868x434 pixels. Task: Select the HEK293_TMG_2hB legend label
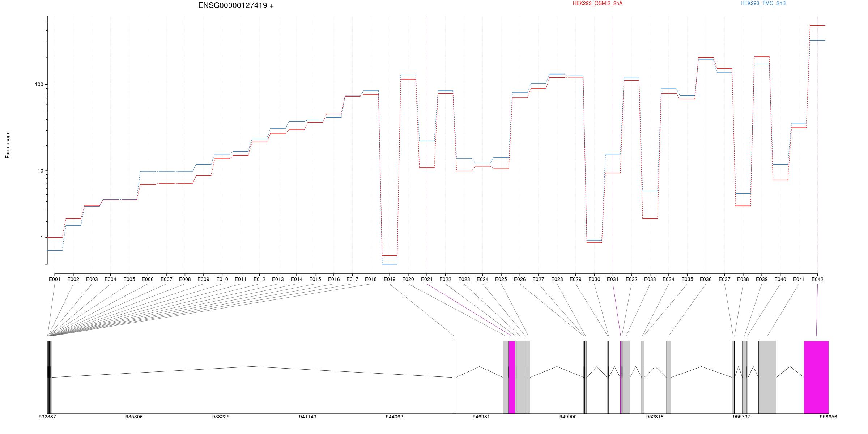coord(763,3)
